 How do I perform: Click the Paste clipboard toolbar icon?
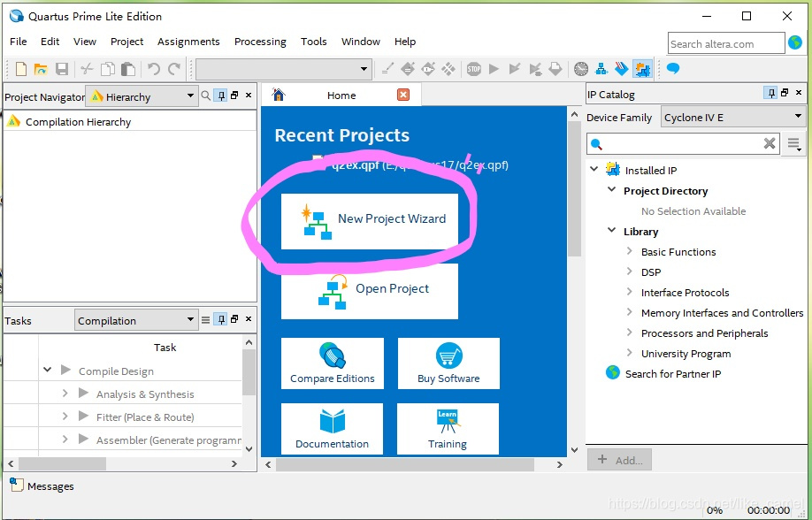pos(128,69)
